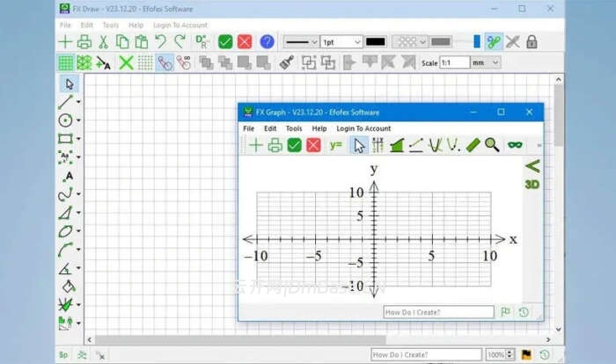Image resolution: width=616 pixels, height=364 pixels.
Task: Expand the mm units dropdown
Action: [x=486, y=63]
